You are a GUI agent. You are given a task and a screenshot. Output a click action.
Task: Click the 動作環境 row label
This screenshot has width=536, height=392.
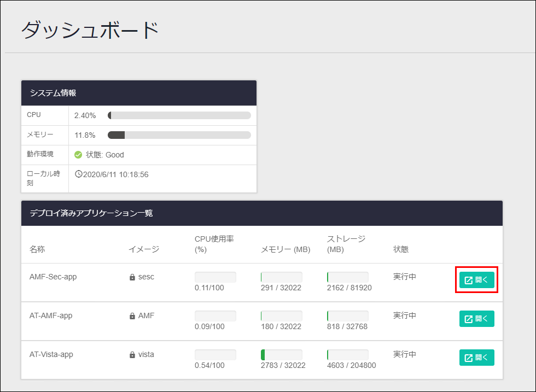coord(40,154)
